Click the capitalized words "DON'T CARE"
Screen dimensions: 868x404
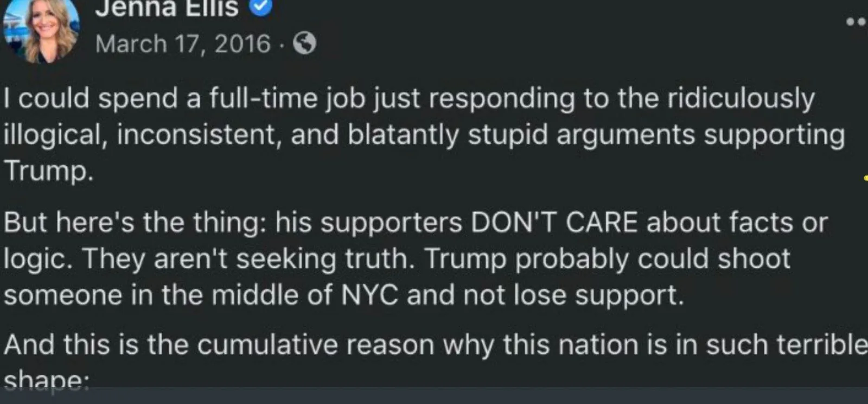(x=554, y=223)
